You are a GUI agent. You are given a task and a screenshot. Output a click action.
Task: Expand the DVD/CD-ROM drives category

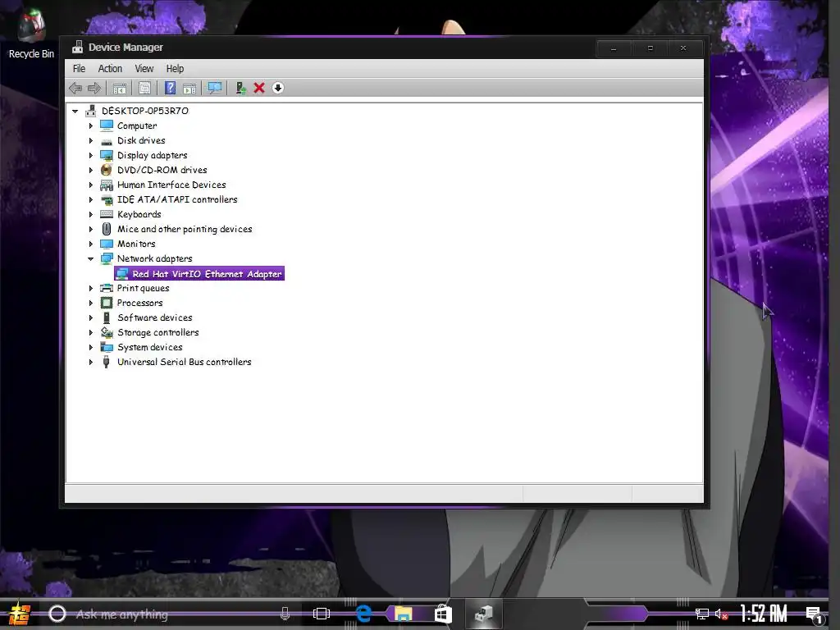point(90,170)
